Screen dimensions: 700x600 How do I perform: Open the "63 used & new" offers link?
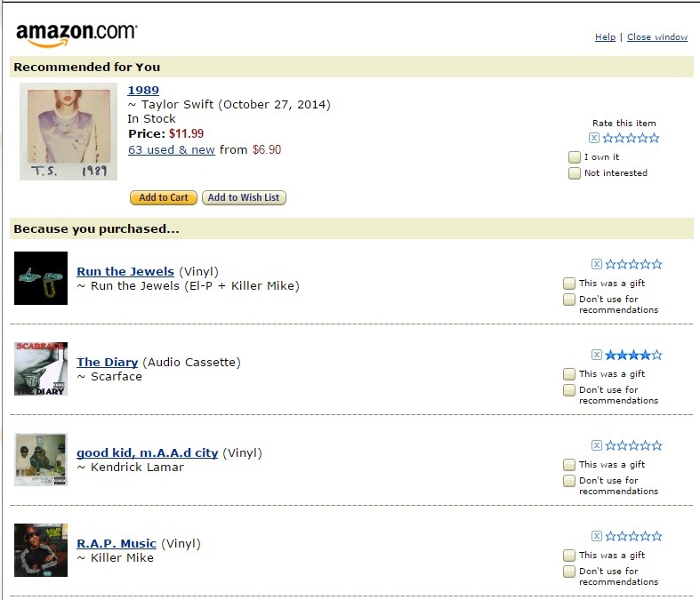pos(172,150)
